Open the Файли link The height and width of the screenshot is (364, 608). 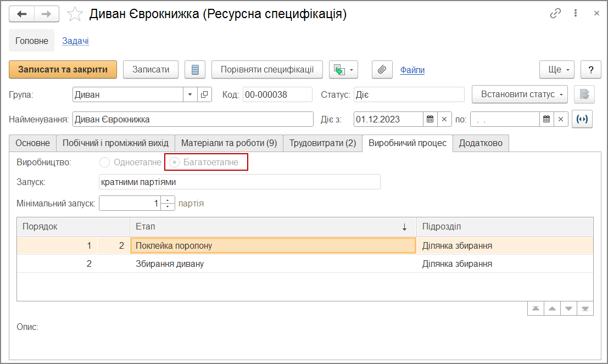tap(412, 70)
